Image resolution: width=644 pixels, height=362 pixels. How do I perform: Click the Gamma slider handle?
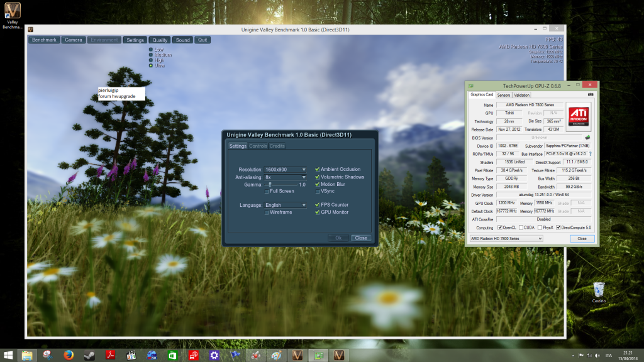click(270, 185)
